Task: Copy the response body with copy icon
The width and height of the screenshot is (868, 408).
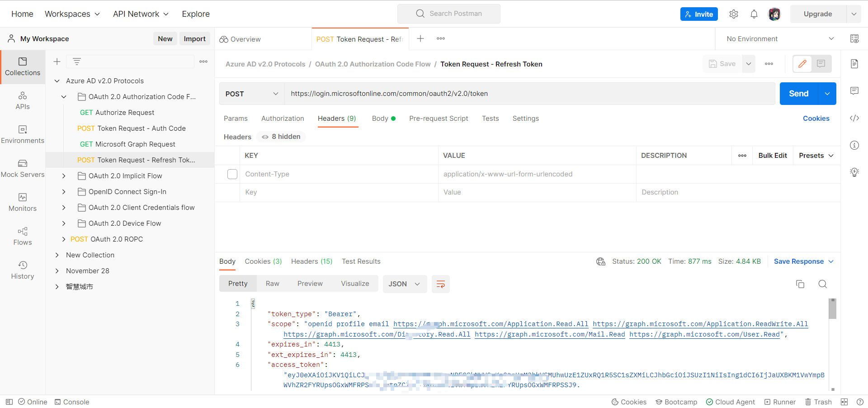Action: [x=800, y=284]
